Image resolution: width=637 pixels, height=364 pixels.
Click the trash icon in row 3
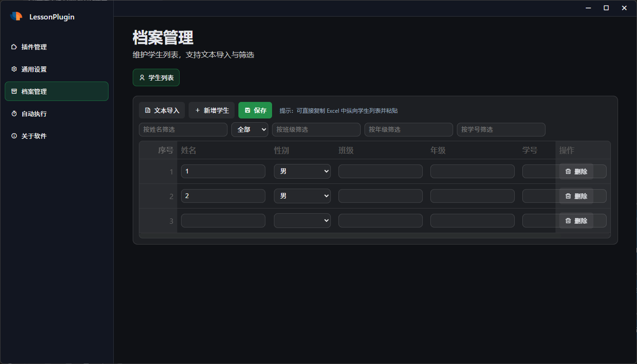click(x=568, y=221)
